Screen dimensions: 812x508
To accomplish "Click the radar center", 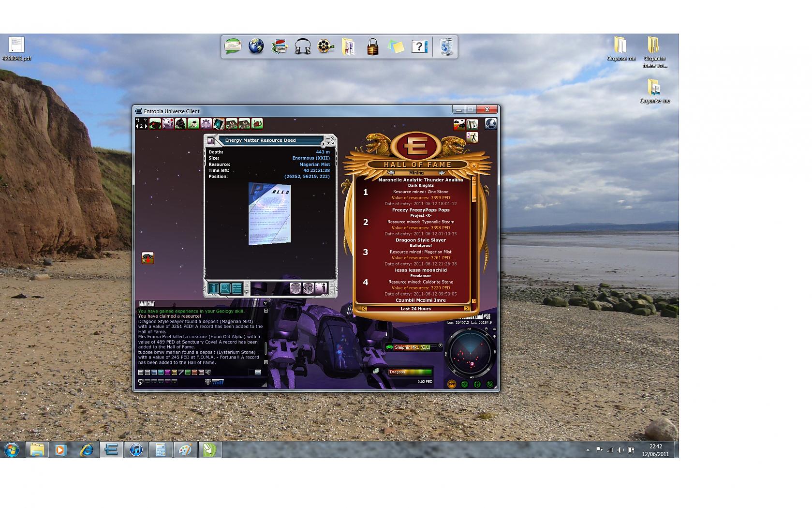I will coord(471,354).
